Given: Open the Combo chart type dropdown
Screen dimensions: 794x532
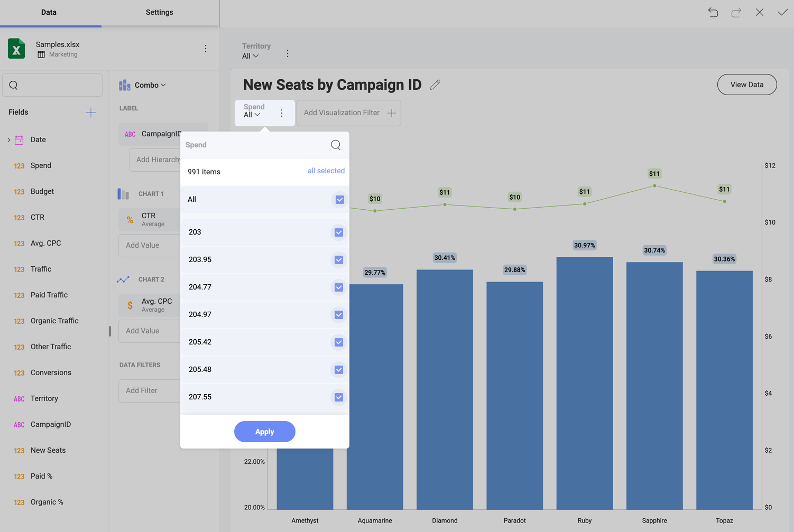Looking at the screenshot, I should (x=150, y=85).
